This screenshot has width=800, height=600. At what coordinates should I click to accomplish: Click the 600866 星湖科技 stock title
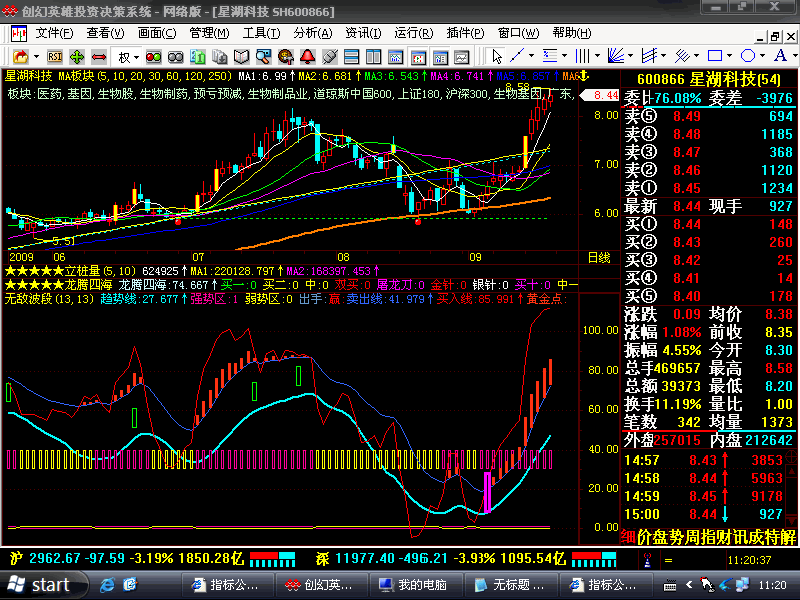709,80
